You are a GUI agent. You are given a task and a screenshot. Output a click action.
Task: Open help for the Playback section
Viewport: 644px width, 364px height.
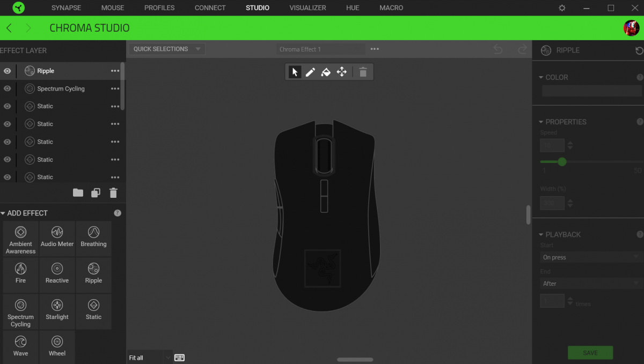click(x=640, y=234)
